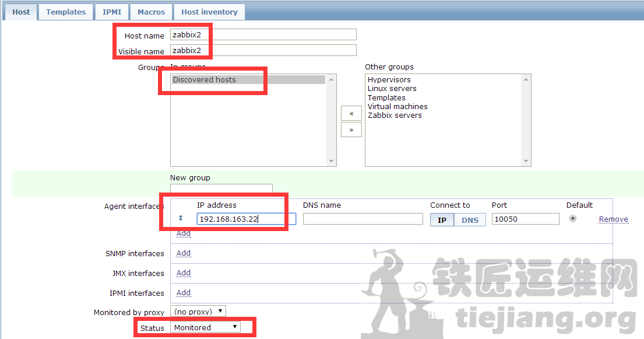The width and height of the screenshot is (644, 339).
Task: Select DNS in Connect to toggle
Action: [x=470, y=220]
